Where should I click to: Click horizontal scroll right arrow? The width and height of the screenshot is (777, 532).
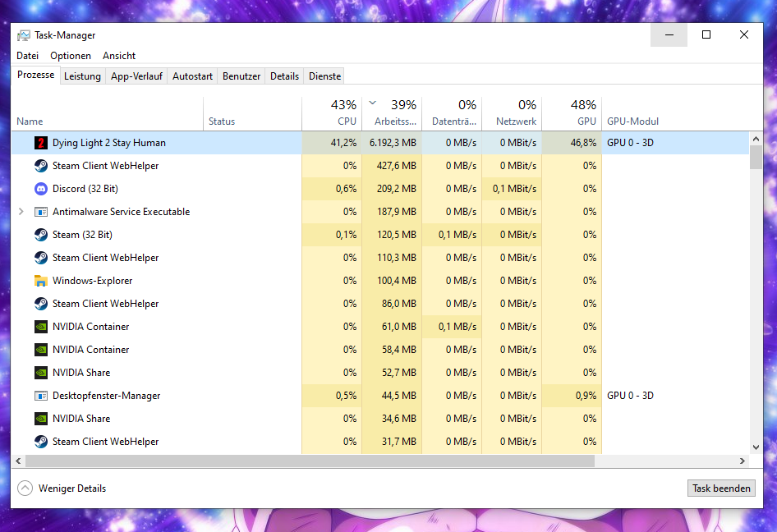pyautogui.click(x=743, y=461)
